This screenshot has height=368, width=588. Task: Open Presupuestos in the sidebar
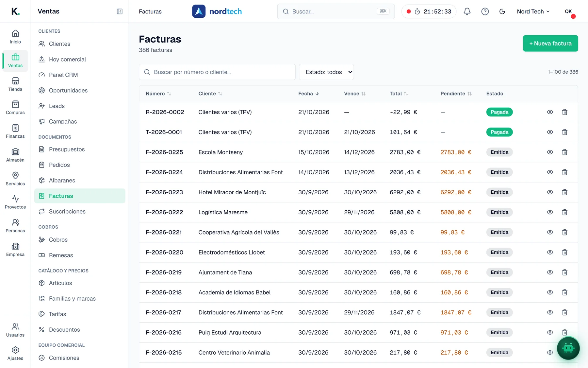click(x=80, y=149)
